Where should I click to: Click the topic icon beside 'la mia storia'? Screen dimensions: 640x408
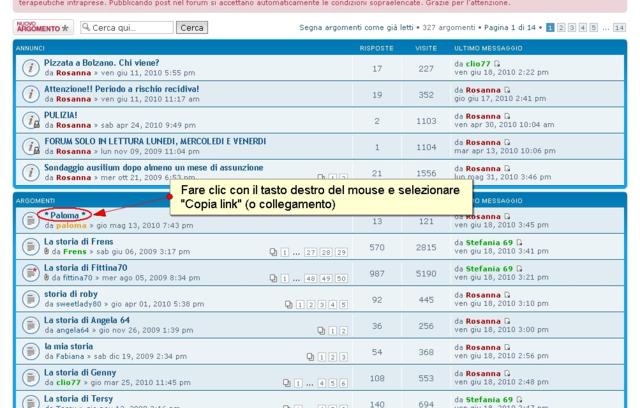31,351
